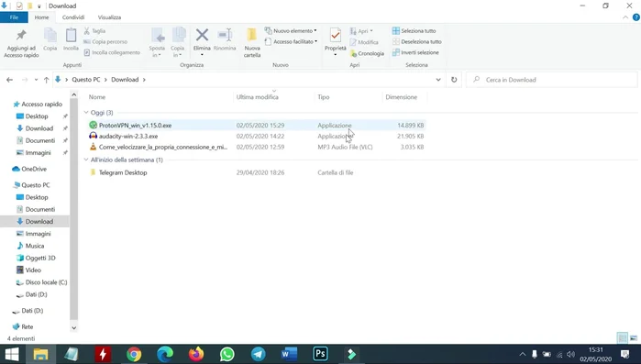Open the Copia in dropdown
This screenshot has height=364, width=641.
click(177, 51)
